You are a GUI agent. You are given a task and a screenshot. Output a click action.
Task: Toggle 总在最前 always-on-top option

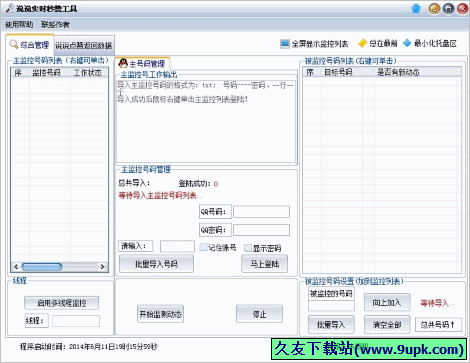click(377, 43)
